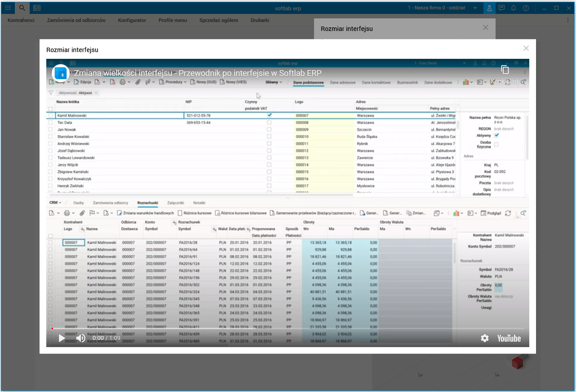The height and width of the screenshot is (392, 576).
Task: Open the video title 'Zmiana wielkości interfejsu' link
Action: tap(198, 73)
